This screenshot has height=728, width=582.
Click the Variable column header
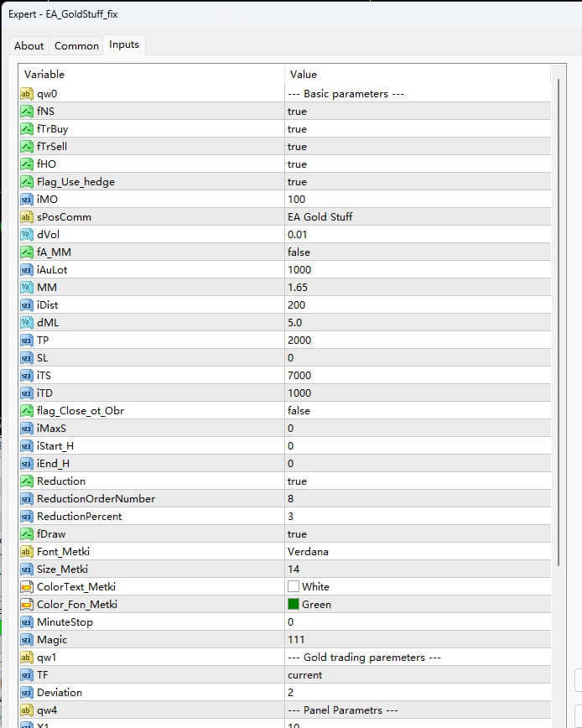pyautogui.click(x=151, y=75)
